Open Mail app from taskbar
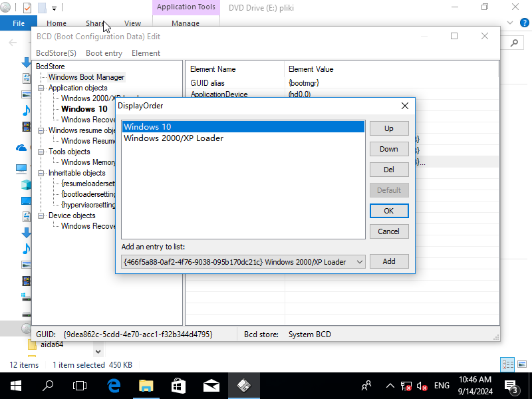Screen dimensions: 532x399 (x=211, y=386)
